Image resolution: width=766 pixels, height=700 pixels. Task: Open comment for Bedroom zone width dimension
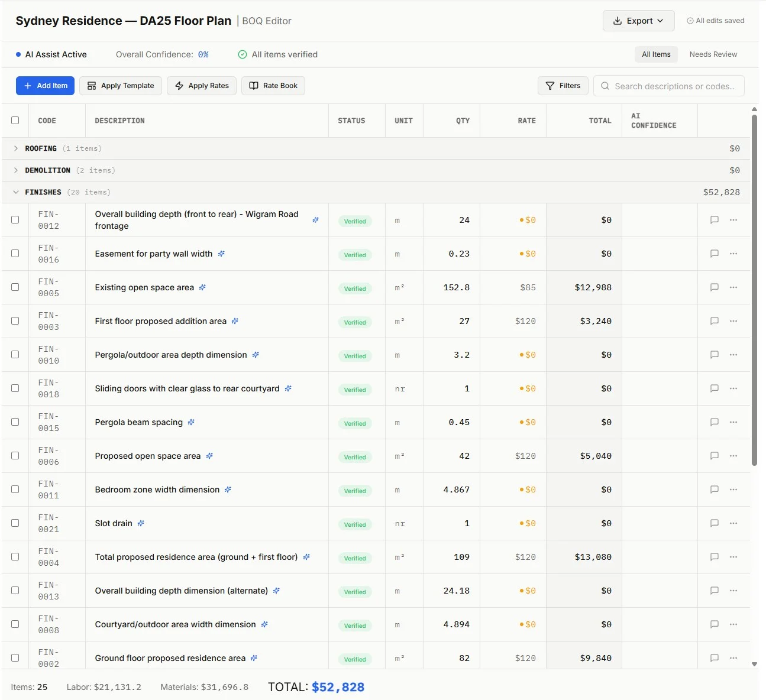[x=715, y=490]
